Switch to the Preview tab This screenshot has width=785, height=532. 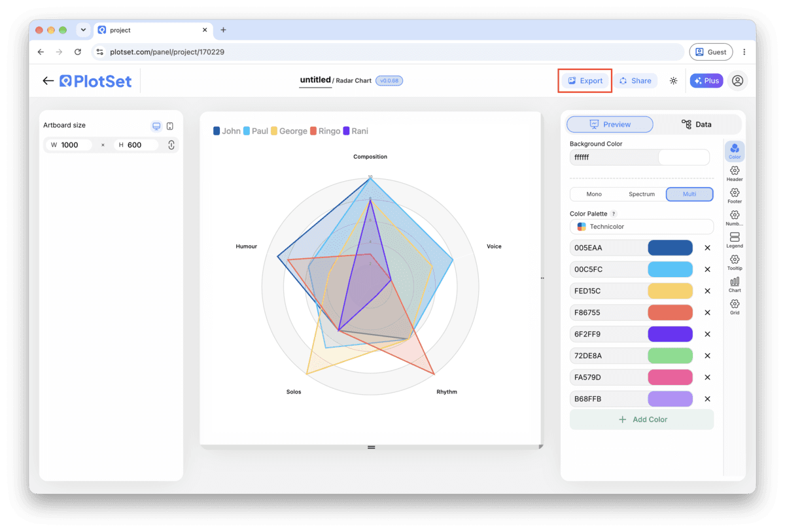coord(610,124)
